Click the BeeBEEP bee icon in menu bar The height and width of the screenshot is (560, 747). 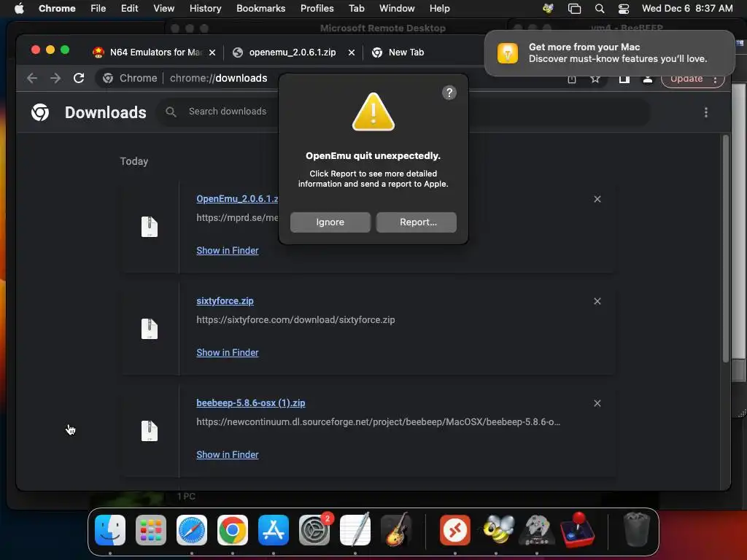[548, 8]
